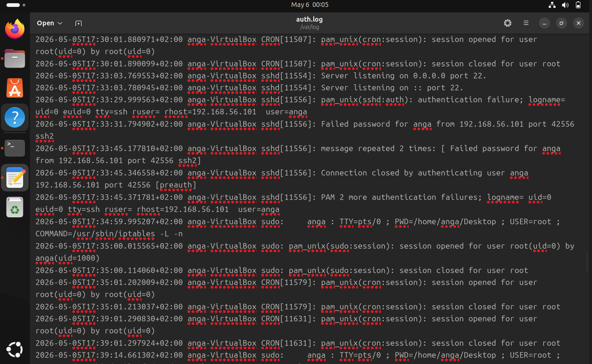The height and width of the screenshot is (364, 592).
Task: Click text 'Server listening on 0.0.0.0 port 22.'
Action: tap(404, 75)
